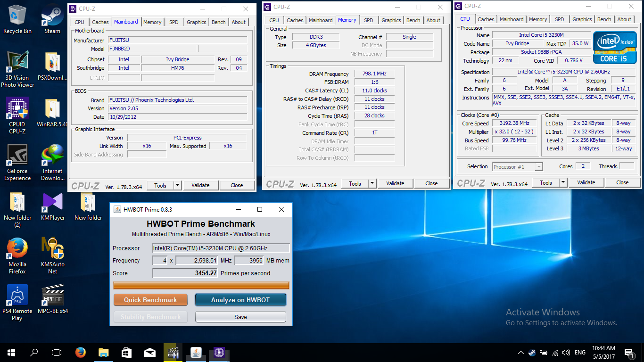Click Core Speed 3192.38 MHz value
This screenshot has height=362, width=644.
515,123
